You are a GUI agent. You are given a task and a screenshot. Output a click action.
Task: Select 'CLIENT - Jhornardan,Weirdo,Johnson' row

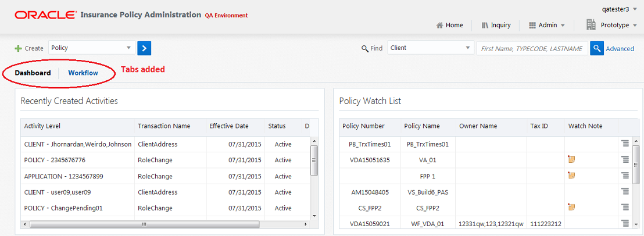[166, 144]
